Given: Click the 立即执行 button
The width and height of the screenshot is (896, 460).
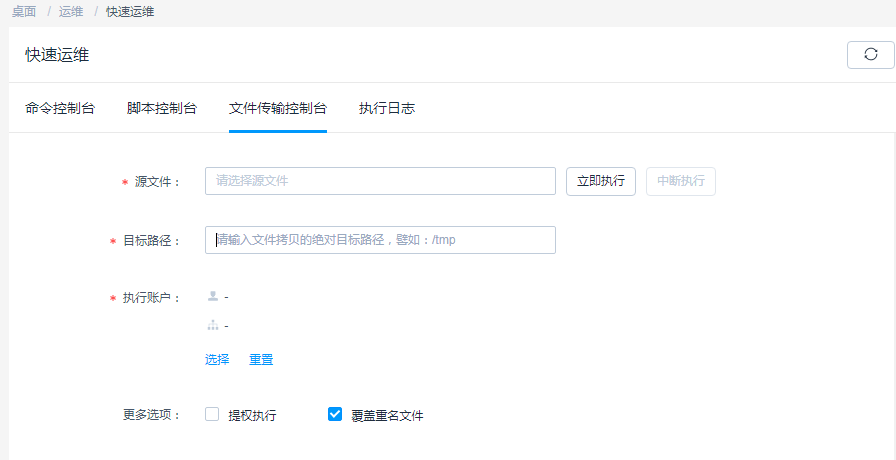Looking at the screenshot, I should click(601, 181).
